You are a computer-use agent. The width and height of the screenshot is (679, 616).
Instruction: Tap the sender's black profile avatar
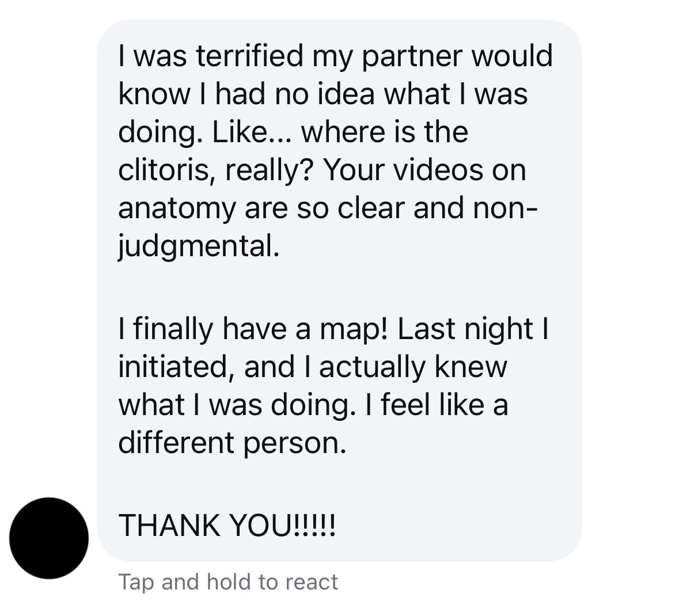click(x=48, y=538)
